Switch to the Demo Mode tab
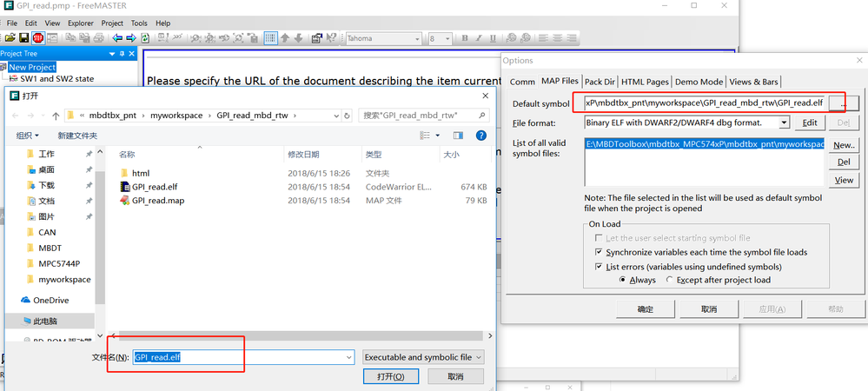868x391 pixels. point(699,82)
